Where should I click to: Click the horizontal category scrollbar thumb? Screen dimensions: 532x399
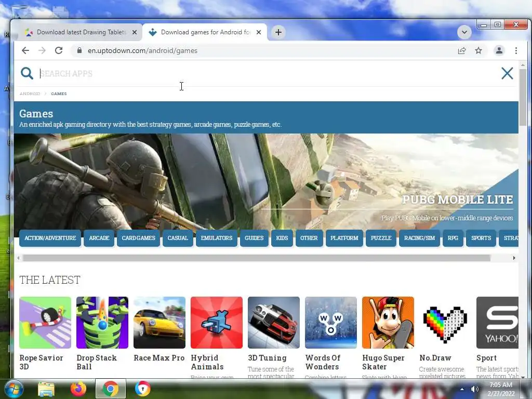[x=257, y=258]
